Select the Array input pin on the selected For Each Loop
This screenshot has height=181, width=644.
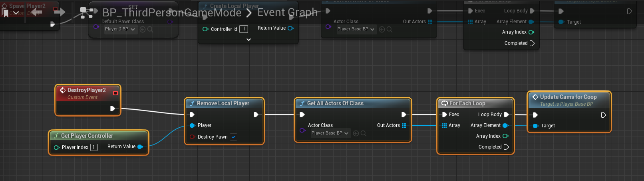coord(444,125)
